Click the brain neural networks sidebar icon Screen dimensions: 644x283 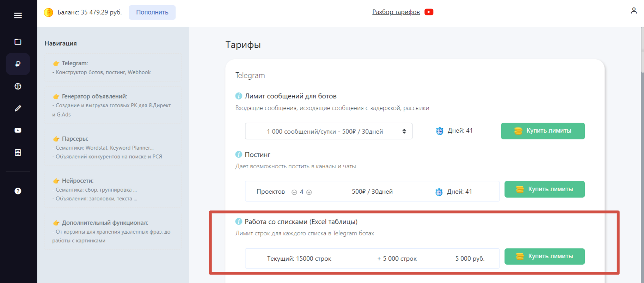click(18, 86)
